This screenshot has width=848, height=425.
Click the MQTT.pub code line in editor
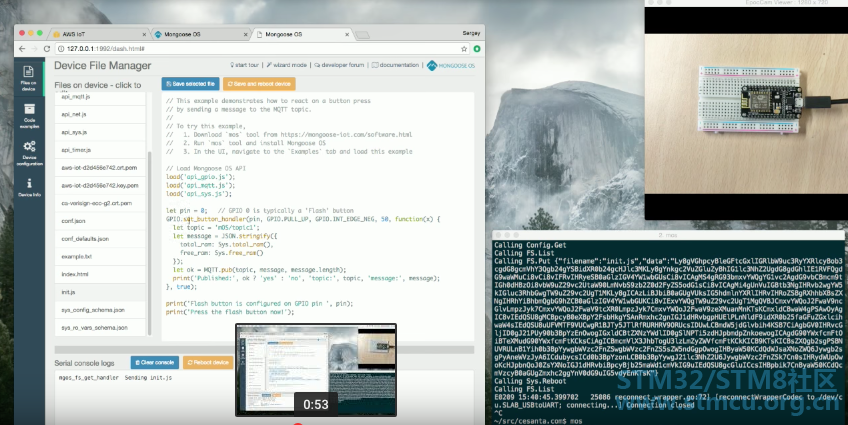coord(260,269)
